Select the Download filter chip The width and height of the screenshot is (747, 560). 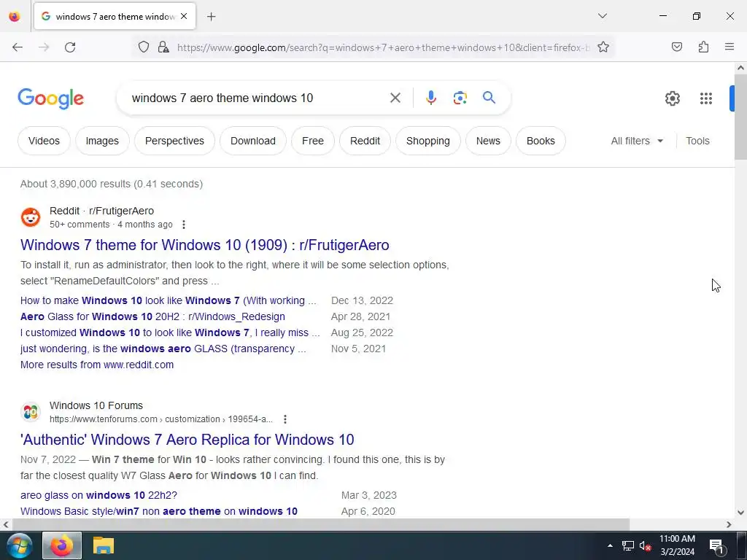(253, 141)
